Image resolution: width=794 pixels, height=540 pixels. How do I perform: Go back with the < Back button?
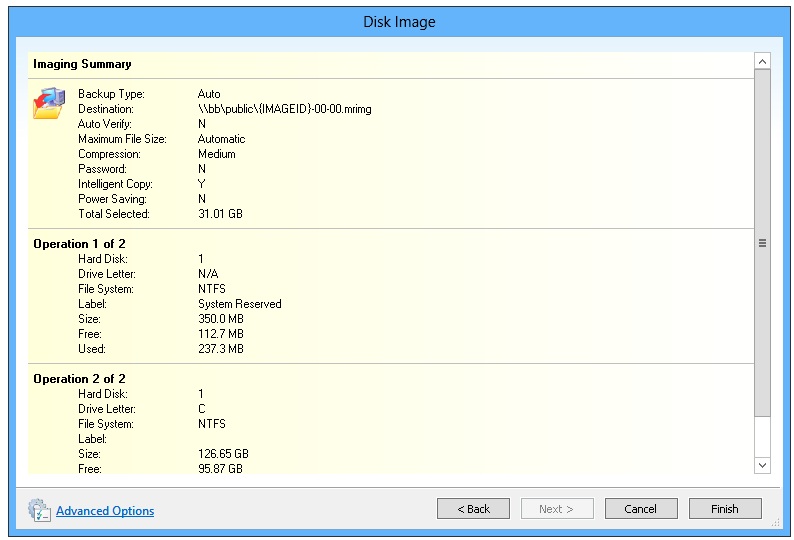[473, 509]
